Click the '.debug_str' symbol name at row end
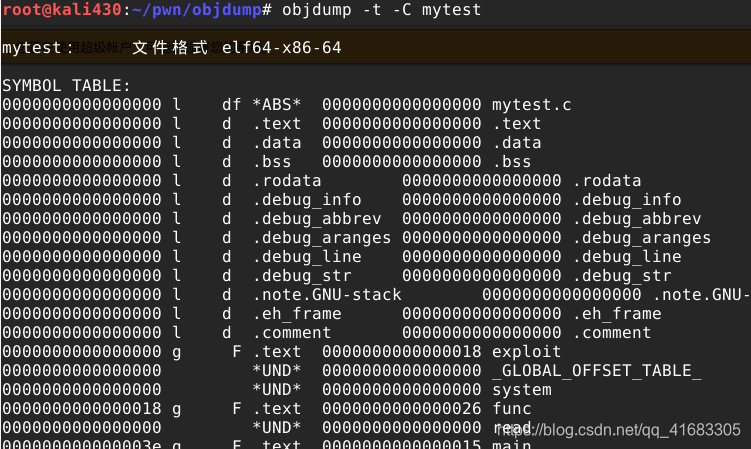Viewport: 751px width, 449px height. (622, 276)
